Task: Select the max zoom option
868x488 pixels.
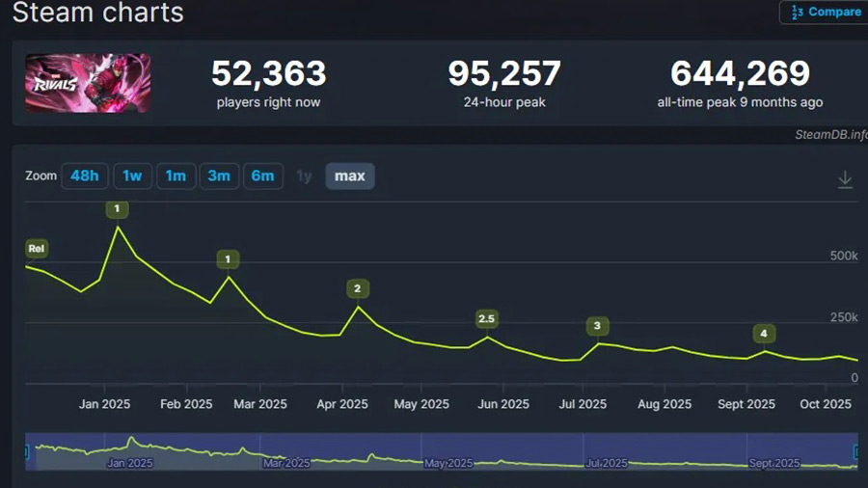Action: (349, 176)
